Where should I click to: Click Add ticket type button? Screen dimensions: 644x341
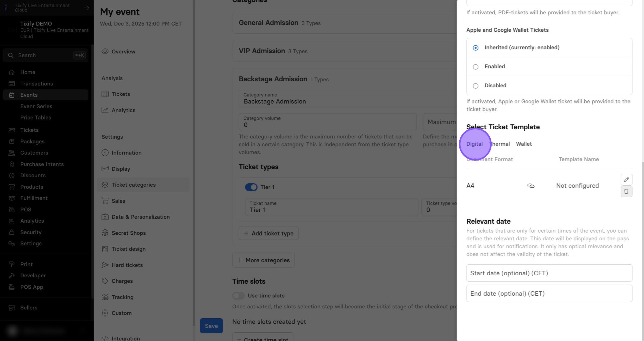[x=268, y=233]
